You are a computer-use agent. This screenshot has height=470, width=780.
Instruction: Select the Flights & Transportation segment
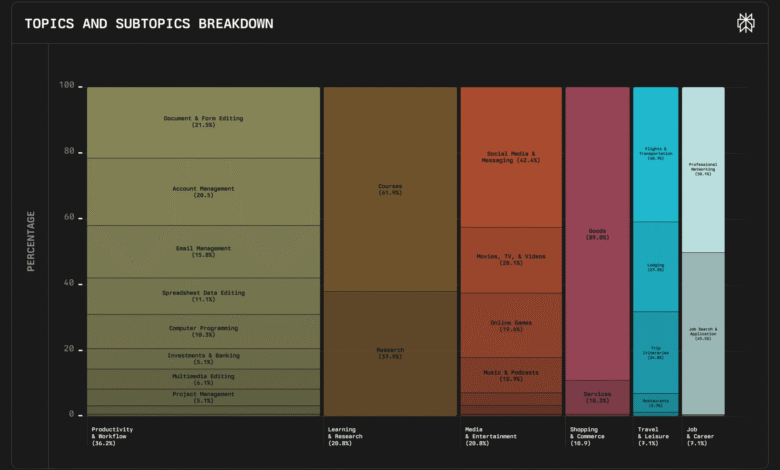pos(655,154)
